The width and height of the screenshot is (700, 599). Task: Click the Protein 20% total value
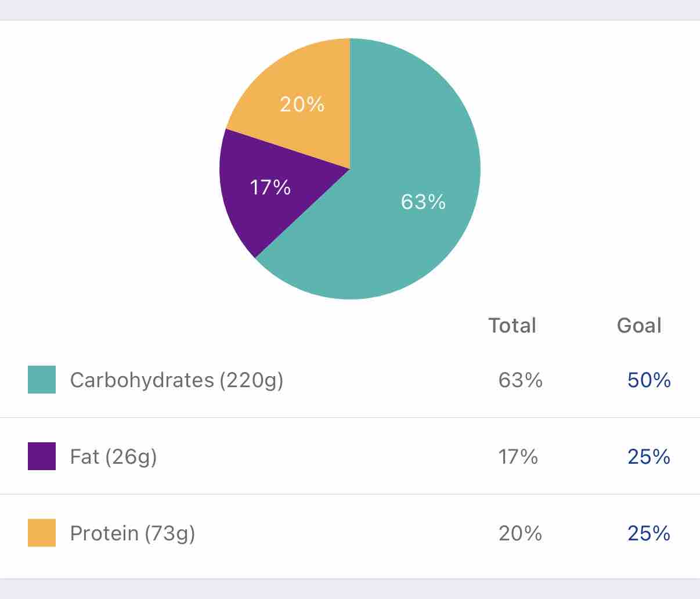520,533
